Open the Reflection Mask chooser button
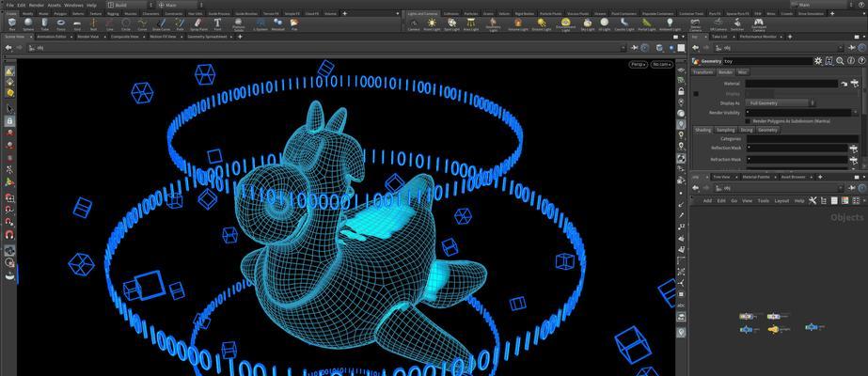The height and width of the screenshot is (376, 868). 855,148
